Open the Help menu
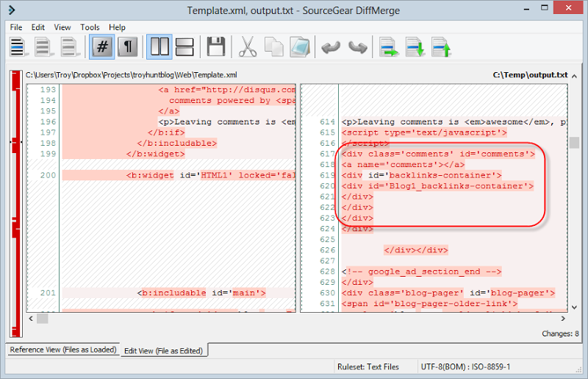Screen dimensions: 588x379 [117, 27]
